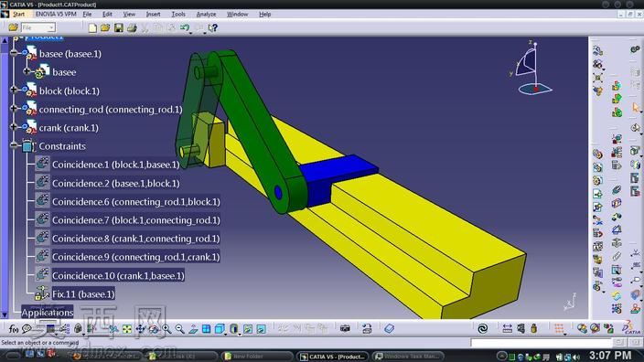Open the Tools menu

[x=178, y=14]
